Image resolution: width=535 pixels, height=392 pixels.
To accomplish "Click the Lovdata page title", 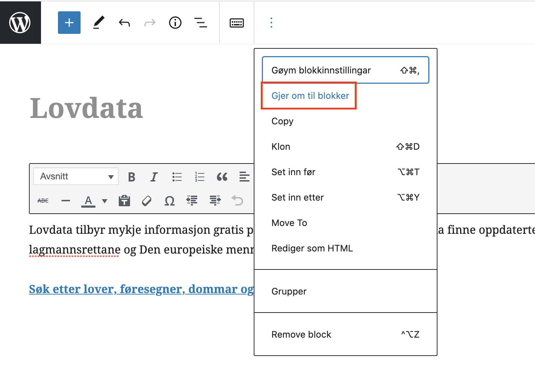I will click(x=87, y=108).
